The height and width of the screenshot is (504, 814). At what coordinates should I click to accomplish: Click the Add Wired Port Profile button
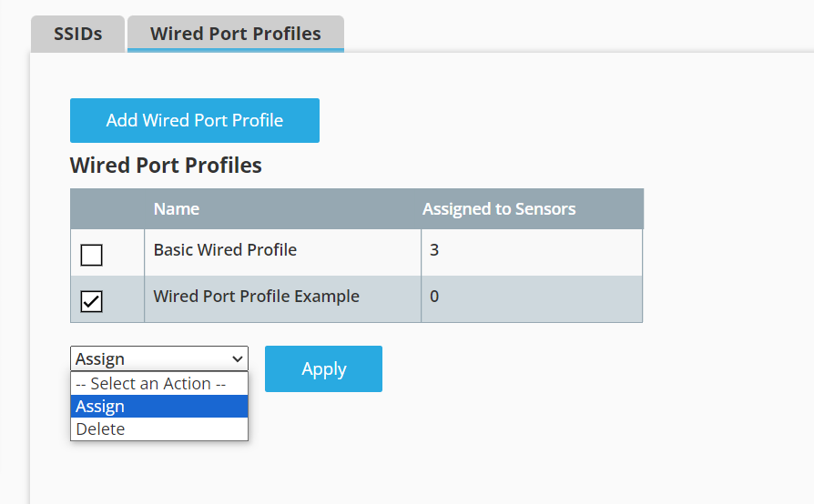click(195, 120)
